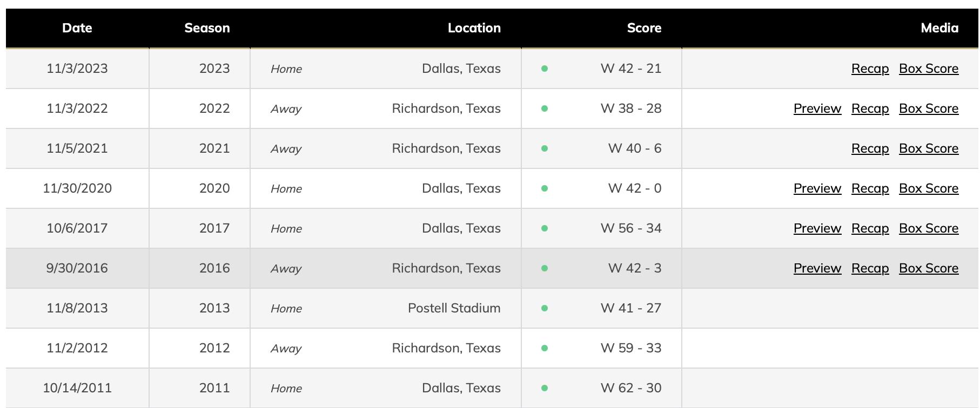Select the W 59 - 33 score cell
This screenshot has width=980, height=408.
click(x=630, y=348)
